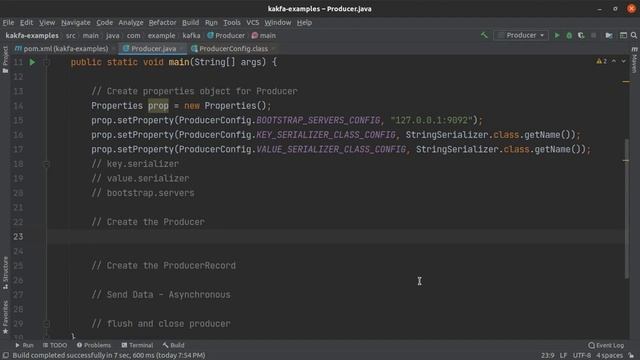Open the Maven tool window stripe
Viewport: 640px width, 360px height.
[634, 60]
